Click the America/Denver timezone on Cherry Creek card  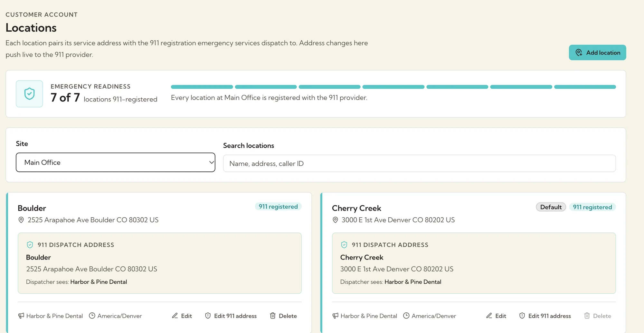tap(434, 316)
